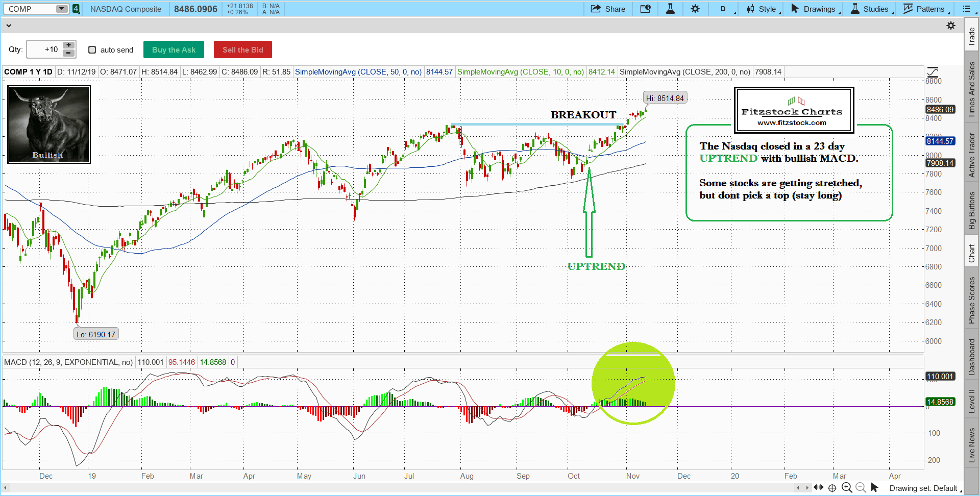Viewport: 980px width, 496px height.
Task: Toggle the auto send checkbox
Action: 92,50
